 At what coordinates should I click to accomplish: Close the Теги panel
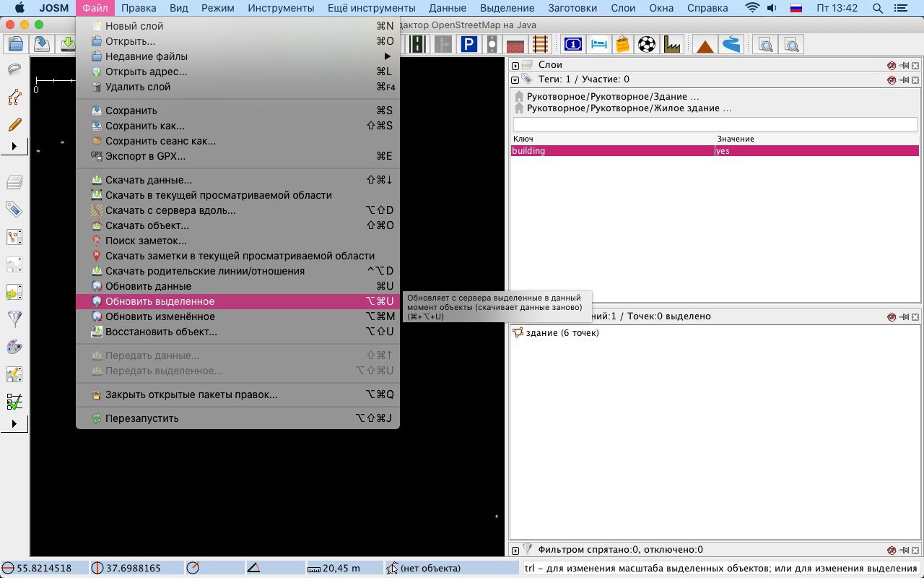coord(915,79)
